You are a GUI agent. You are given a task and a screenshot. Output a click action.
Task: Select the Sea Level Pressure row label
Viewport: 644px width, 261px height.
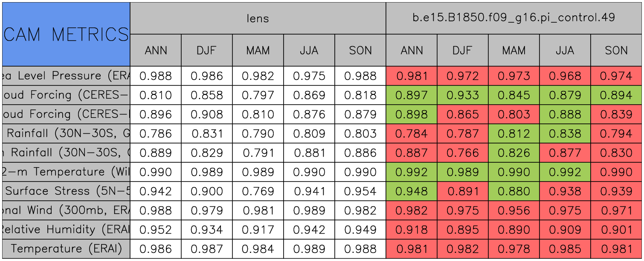[x=66, y=76]
